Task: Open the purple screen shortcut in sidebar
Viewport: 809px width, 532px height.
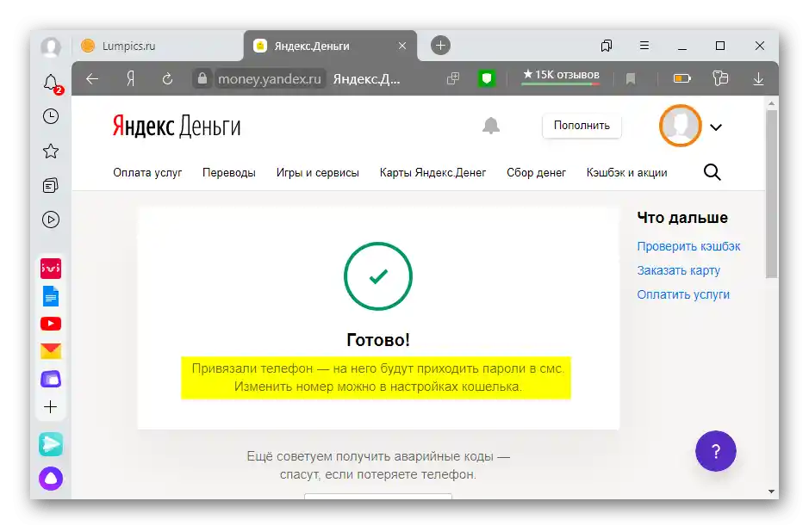Action: click(x=51, y=379)
